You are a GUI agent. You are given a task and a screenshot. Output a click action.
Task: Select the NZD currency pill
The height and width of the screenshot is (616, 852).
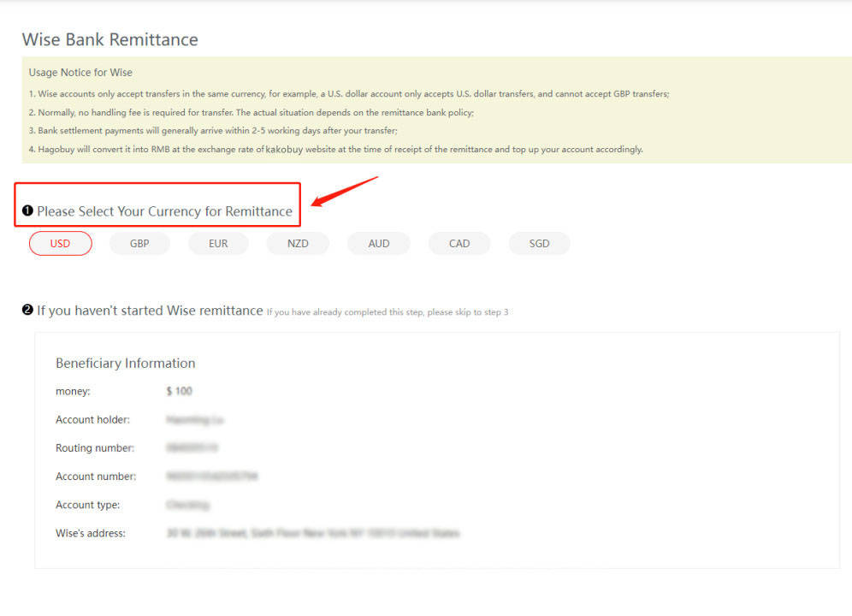[x=298, y=244]
